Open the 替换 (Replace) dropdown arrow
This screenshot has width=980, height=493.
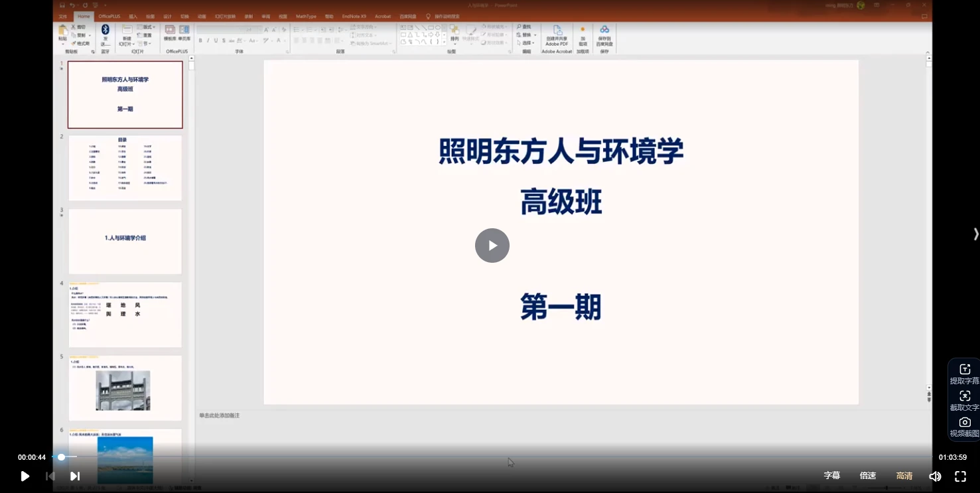(534, 34)
